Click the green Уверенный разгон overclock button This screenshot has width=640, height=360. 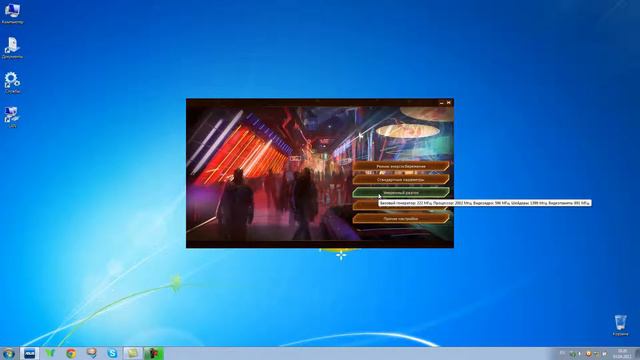[x=401, y=192]
